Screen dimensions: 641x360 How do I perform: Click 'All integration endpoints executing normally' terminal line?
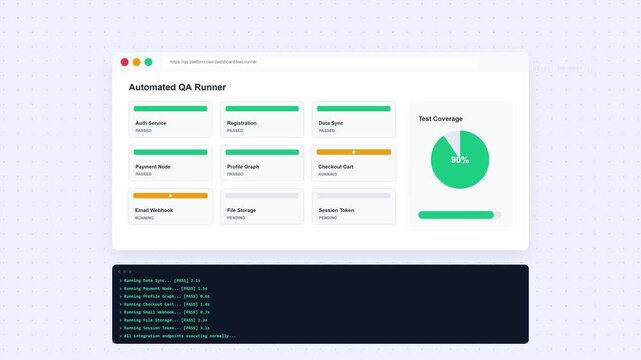(177, 336)
